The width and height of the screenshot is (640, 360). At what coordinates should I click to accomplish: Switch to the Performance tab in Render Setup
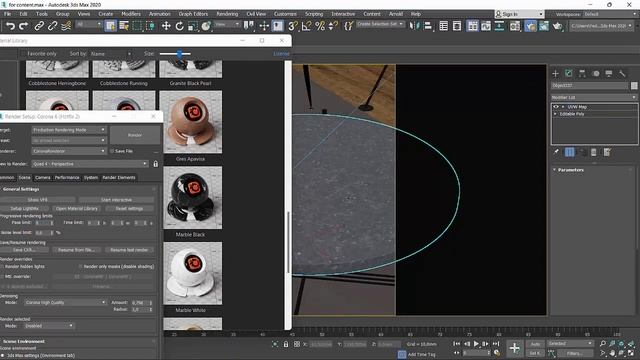[67, 178]
